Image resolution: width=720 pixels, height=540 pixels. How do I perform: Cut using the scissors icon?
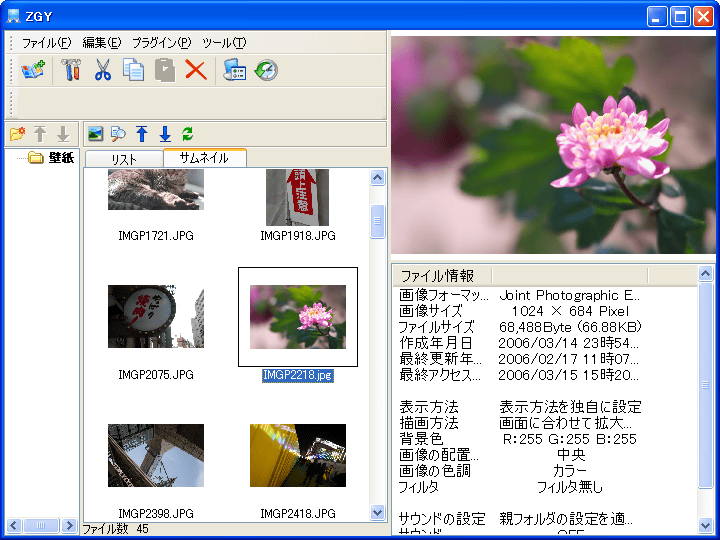103,71
